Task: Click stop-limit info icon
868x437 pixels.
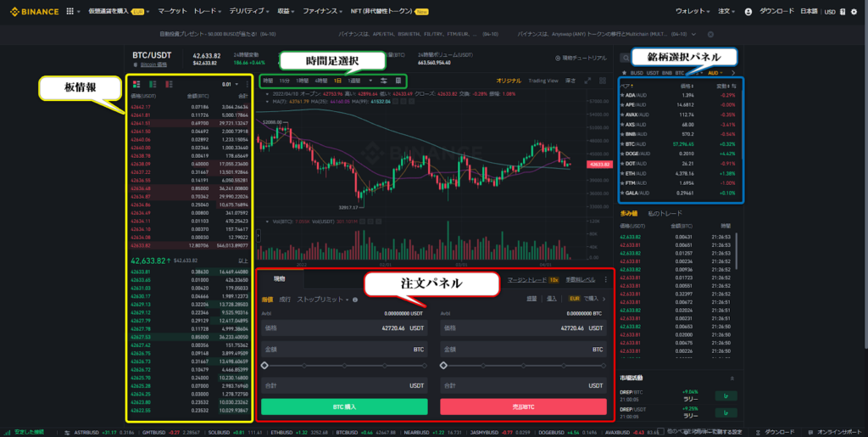Action: (x=355, y=300)
